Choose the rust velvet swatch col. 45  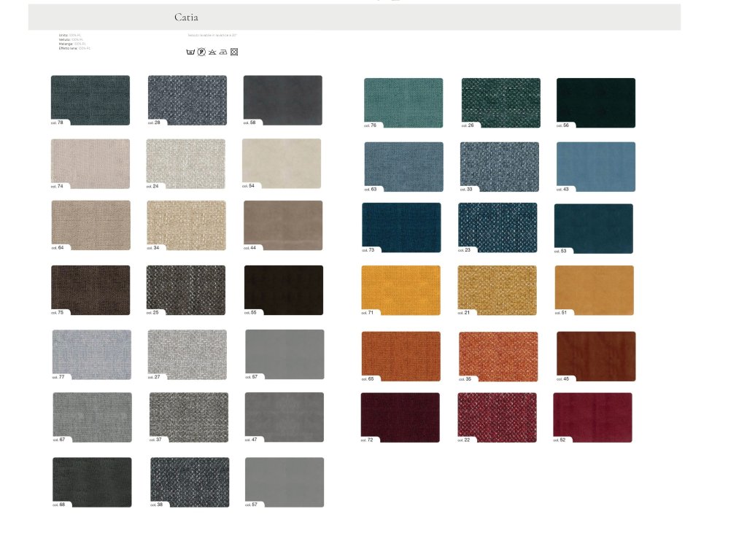coord(596,356)
